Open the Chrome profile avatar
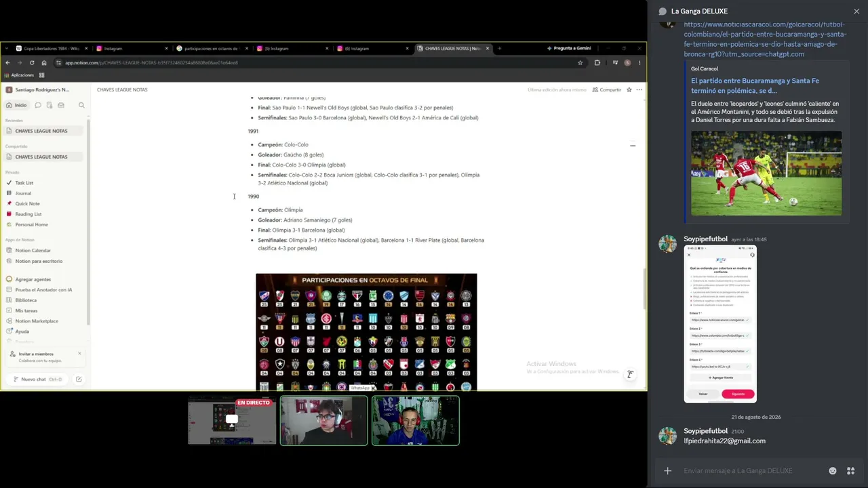 coord(627,62)
